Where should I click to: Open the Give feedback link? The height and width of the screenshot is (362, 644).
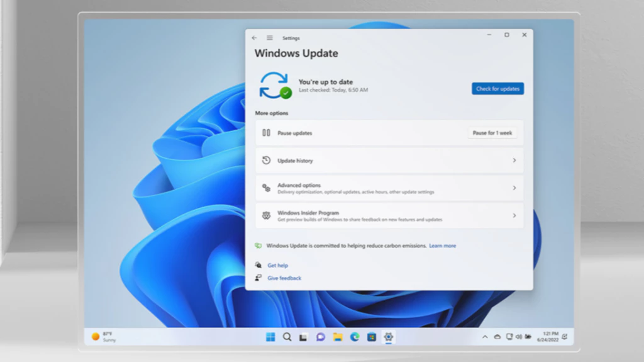(284, 278)
